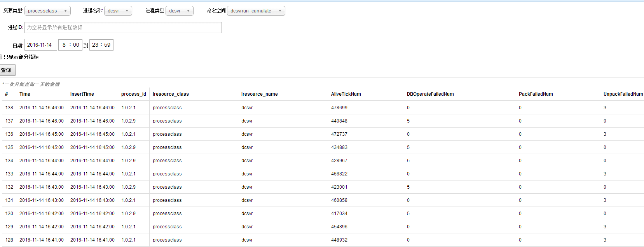Image resolution: width=644 pixels, height=247 pixels.
Task: Click the lresource_name column header
Action: click(x=259, y=94)
